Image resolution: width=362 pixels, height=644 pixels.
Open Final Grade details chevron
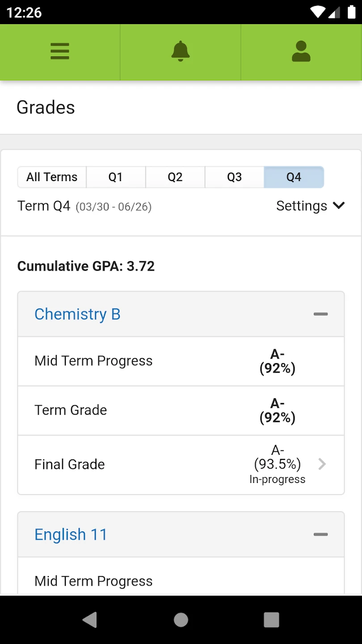(x=322, y=464)
